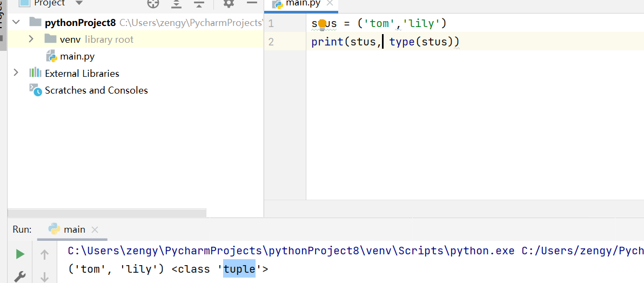
Task: Click type(stus) in the editor
Action: pos(420,42)
